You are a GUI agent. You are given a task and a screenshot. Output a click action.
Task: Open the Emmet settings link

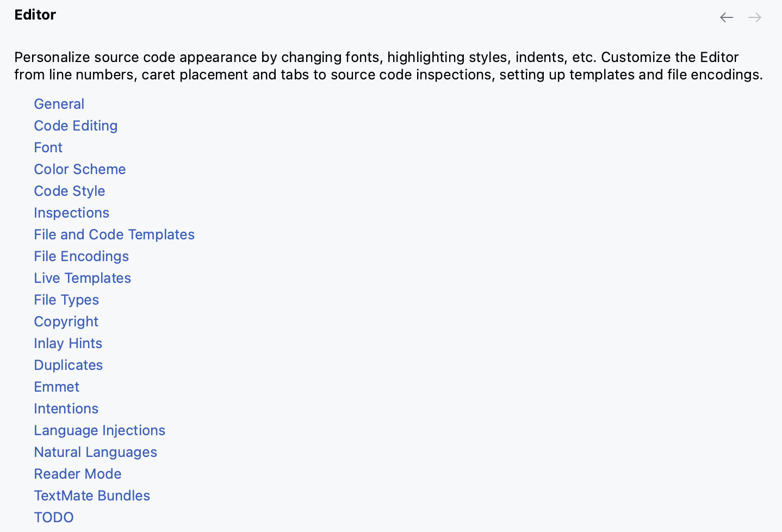[x=57, y=387]
